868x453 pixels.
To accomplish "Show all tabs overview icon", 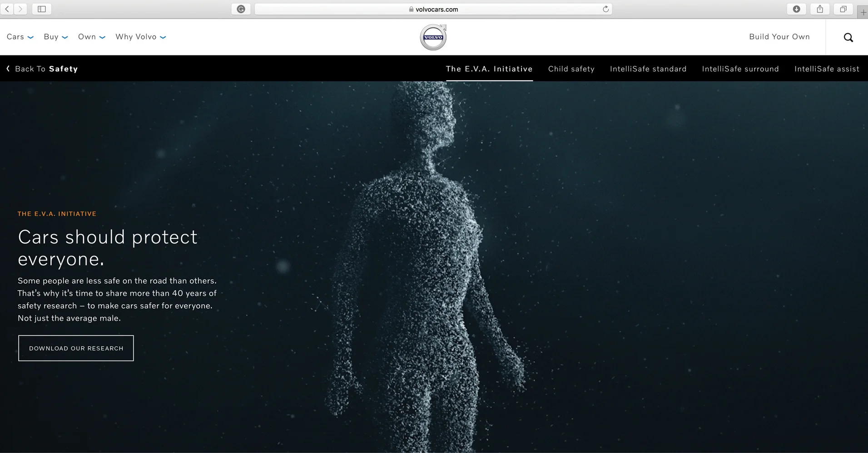I will click(843, 9).
